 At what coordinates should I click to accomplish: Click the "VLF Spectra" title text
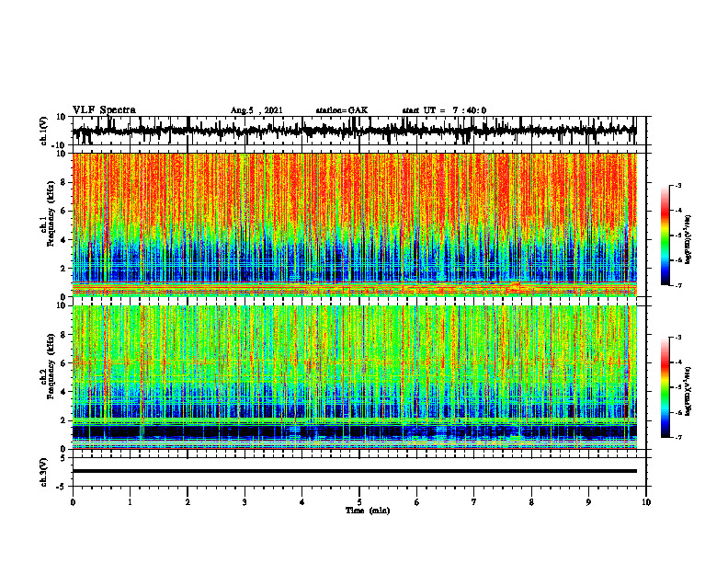tap(104, 110)
